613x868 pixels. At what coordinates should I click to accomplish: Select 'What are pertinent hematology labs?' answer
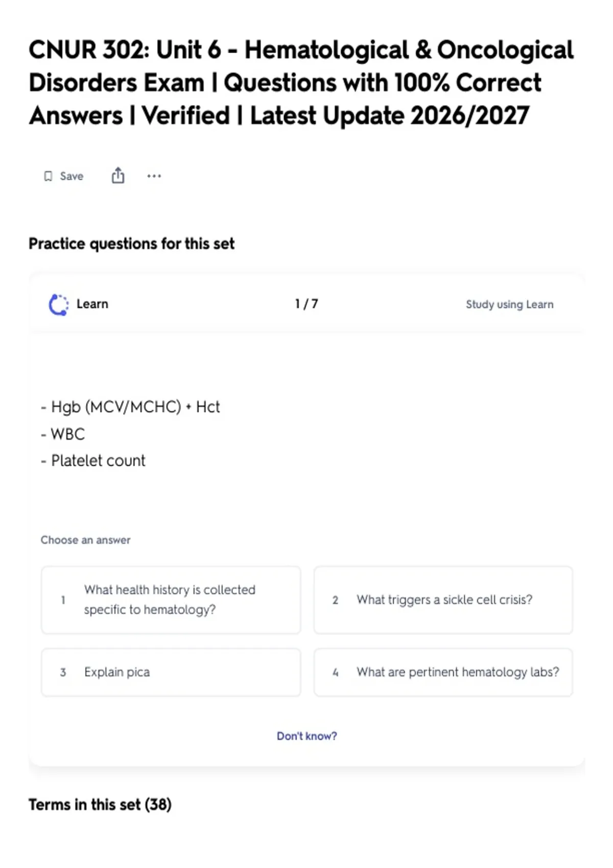(443, 672)
